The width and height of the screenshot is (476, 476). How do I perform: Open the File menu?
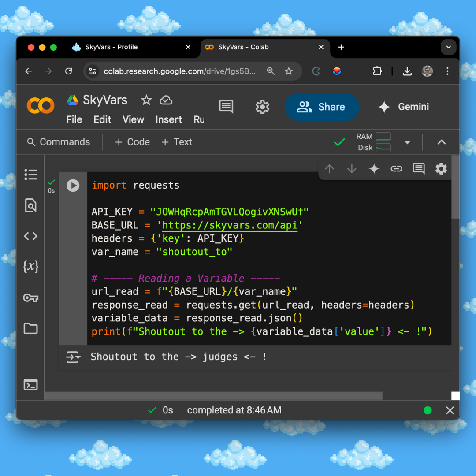click(74, 119)
